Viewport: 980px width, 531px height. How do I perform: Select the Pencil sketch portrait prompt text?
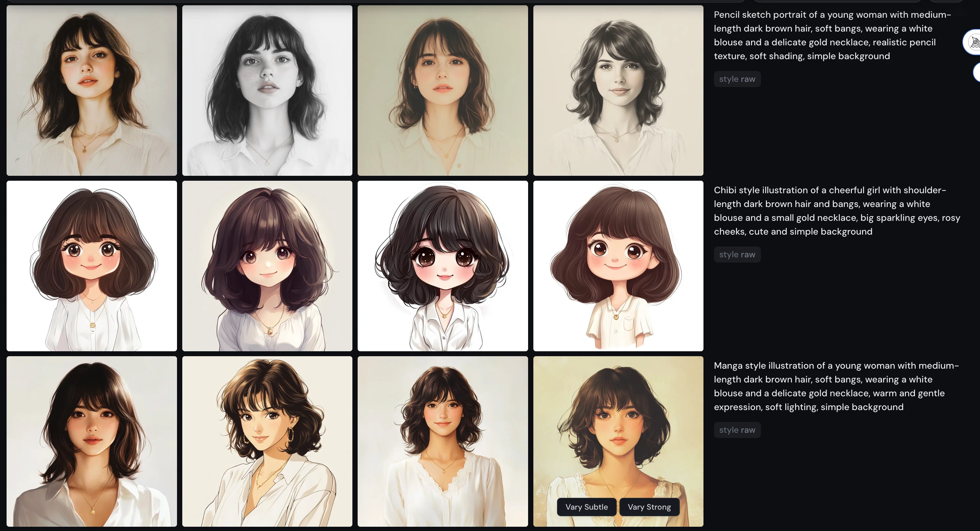pyautogui.click(x=833, y=35)
